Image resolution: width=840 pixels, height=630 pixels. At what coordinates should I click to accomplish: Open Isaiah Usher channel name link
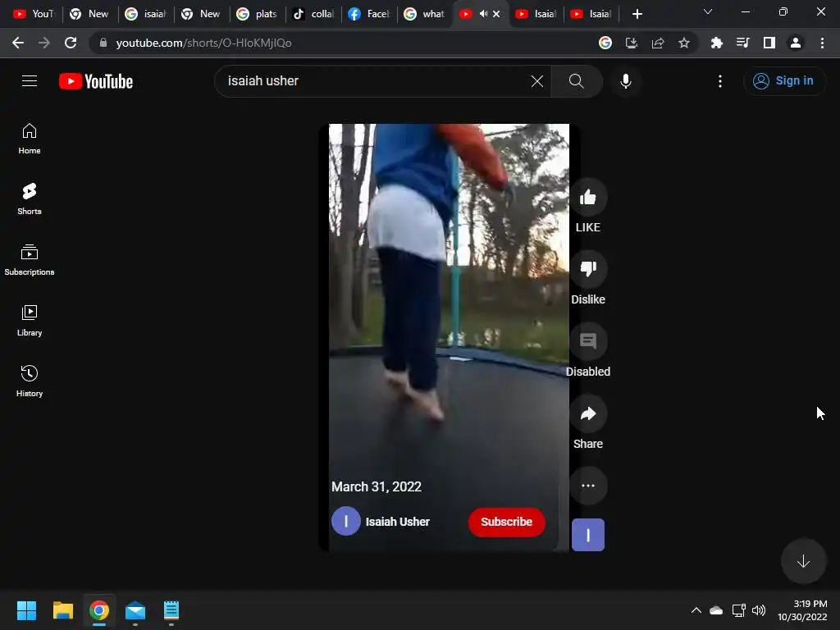398,522
